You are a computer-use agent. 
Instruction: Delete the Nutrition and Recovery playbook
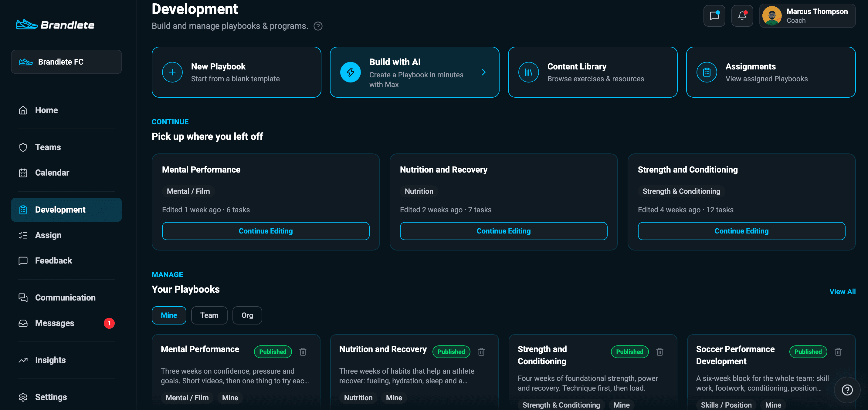coord(481,351)
